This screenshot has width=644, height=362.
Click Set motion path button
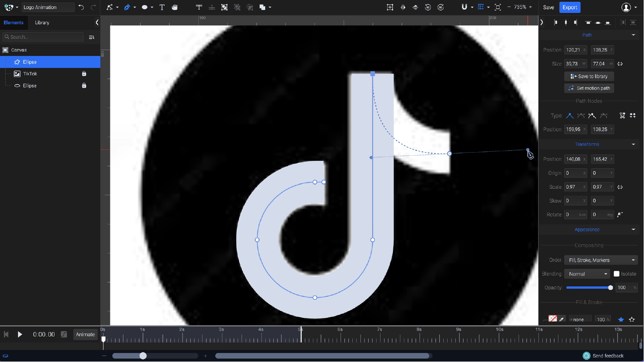[x=589, y=88]
